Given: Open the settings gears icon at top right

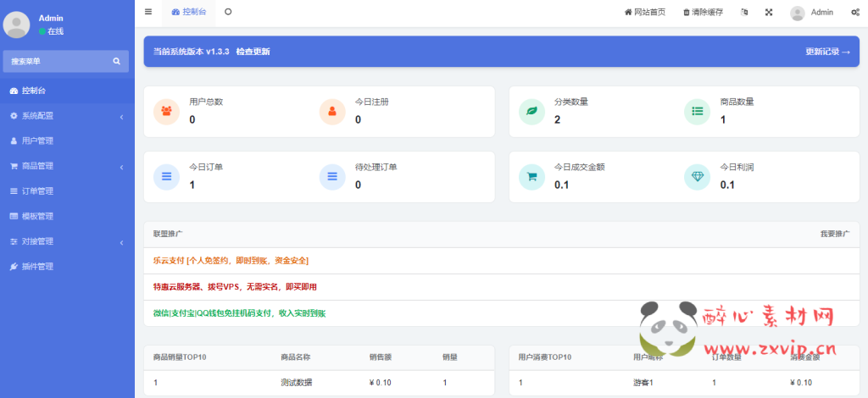Looking at the screenshot, I should coord(855,12).
